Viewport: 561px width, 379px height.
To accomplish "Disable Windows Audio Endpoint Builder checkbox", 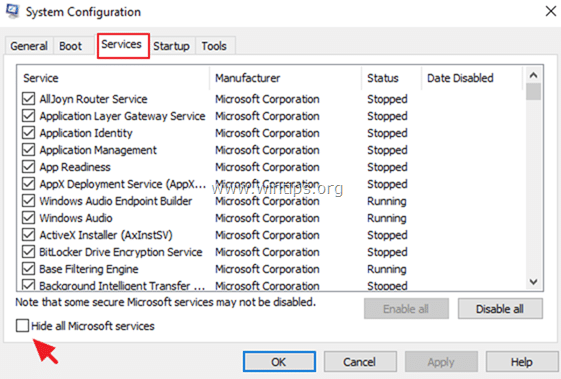I will click(x=28, y=200).
